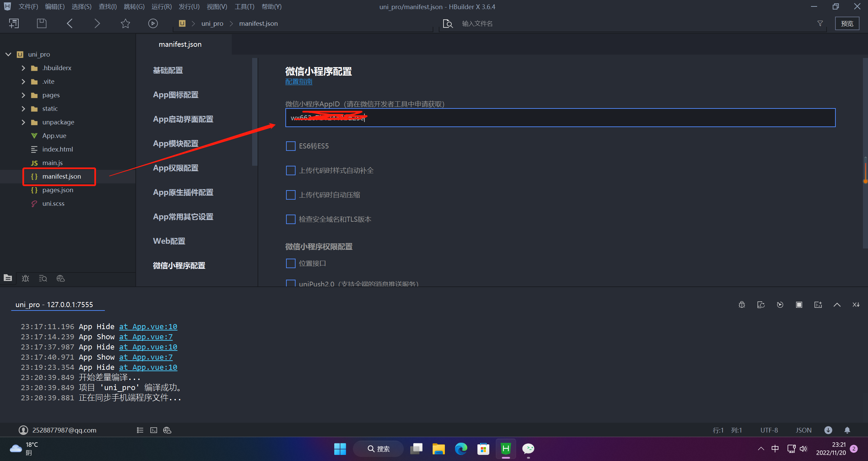Open the search-in-files icon in sidebar bottom
The width and height of the screenshot is (868, 461).
point(43,278)
